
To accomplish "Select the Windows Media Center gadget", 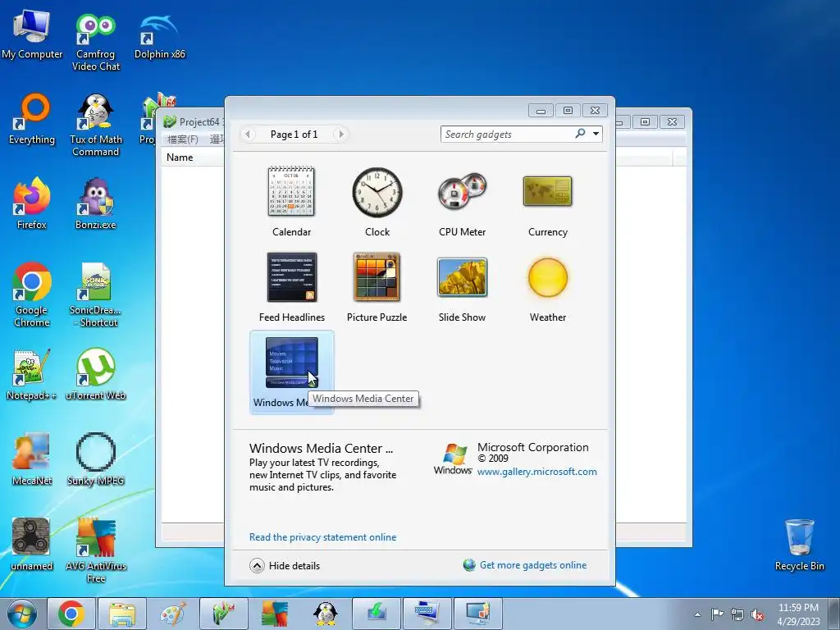I will click(x=291, y=372).
